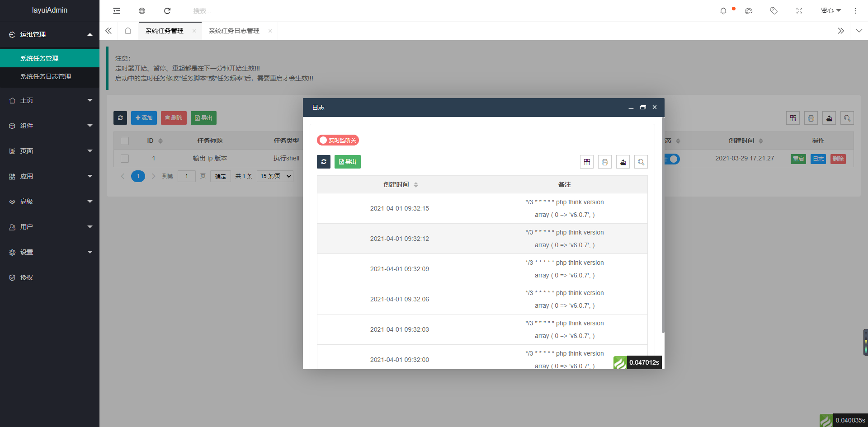This screenshot has height=427, width=868.
Task: Click the page refresh icon in header
Action: pos(167,11)
